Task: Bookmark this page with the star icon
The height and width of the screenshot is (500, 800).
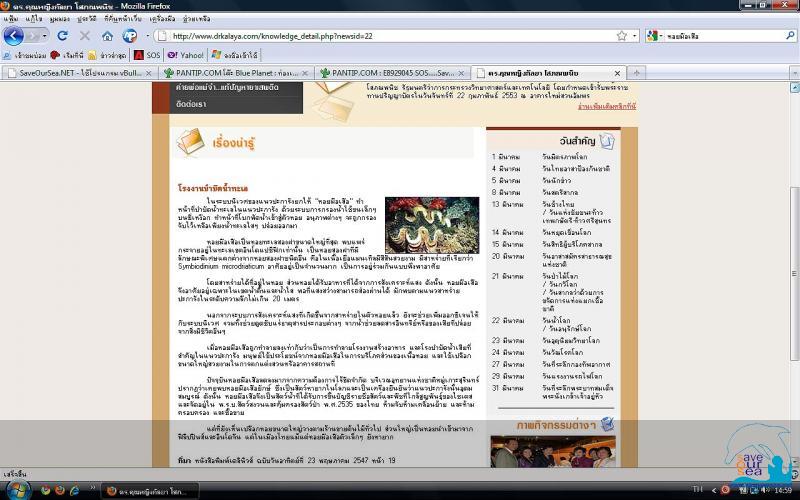Action: pyautogui.click(x=621, y=36)
